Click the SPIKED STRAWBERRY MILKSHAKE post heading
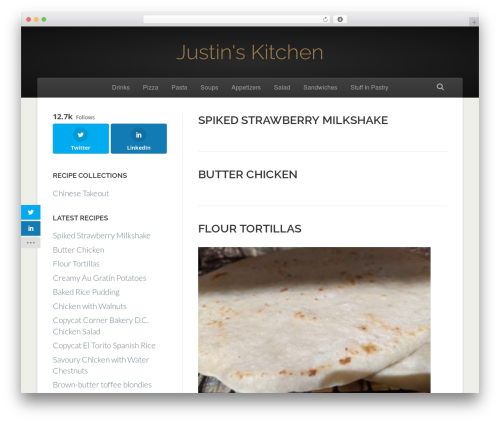 coord(293,120)
